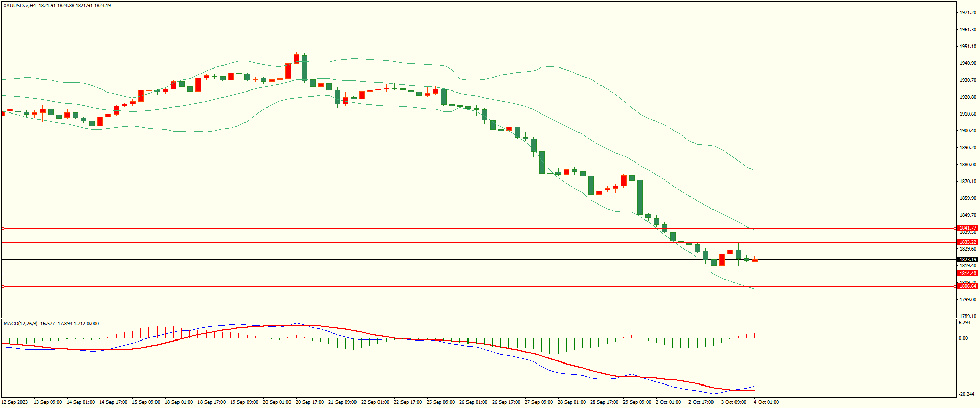Click the MACD(12,26,9) indicator label
Image resolution: width=980 pixels, height=408 pixels.
tap(20, 324)
